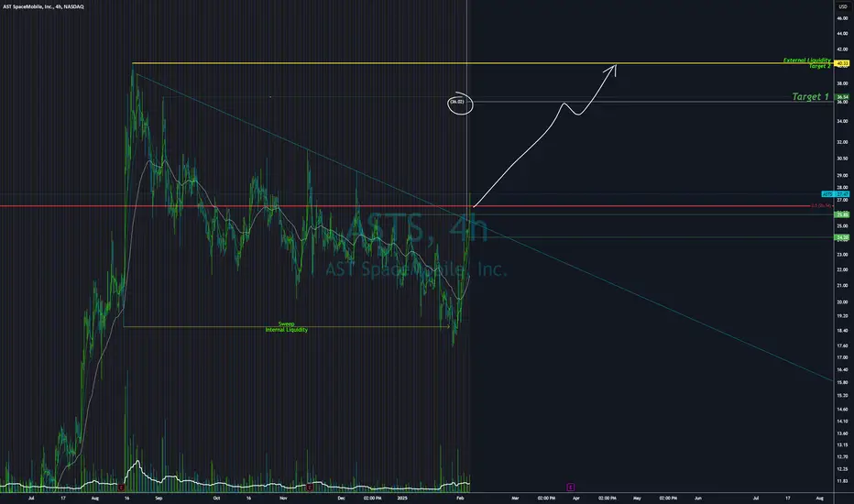
Task: Click the 'Sep' label on time axis
Action: (159, 498)
